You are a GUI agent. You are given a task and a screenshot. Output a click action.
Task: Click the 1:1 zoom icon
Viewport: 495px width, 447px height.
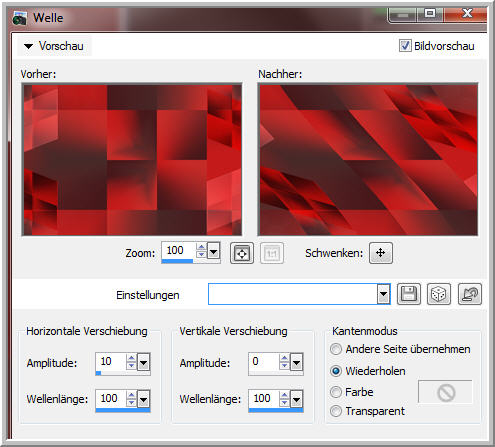pyautogui.click(x=272, y=253)
